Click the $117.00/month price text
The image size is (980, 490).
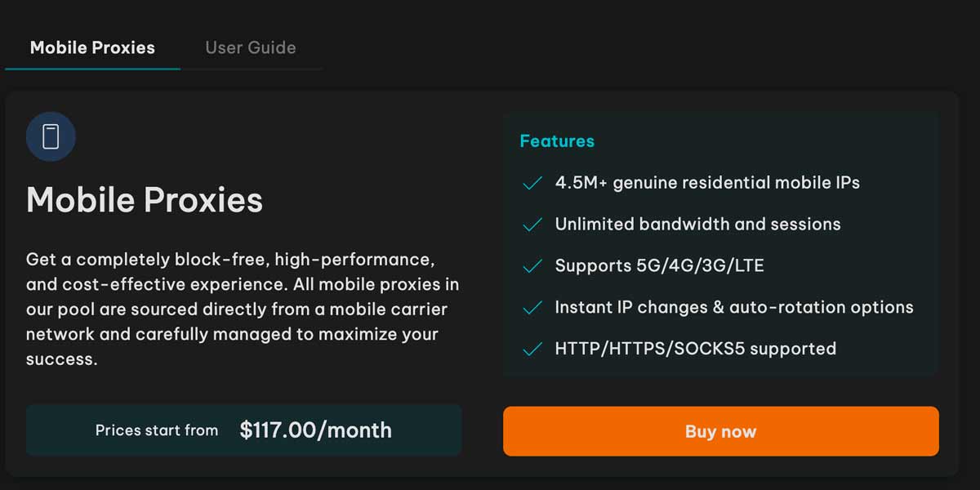pyautogui.click(x=315, y=430)
